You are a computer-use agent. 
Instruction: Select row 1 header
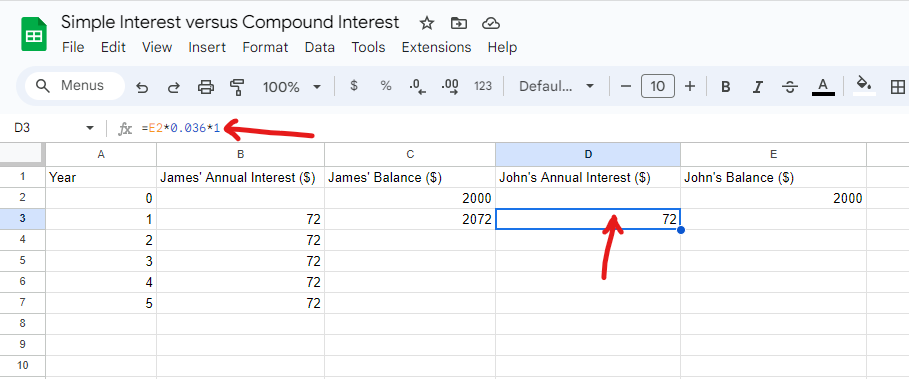[x=23, y=177]
